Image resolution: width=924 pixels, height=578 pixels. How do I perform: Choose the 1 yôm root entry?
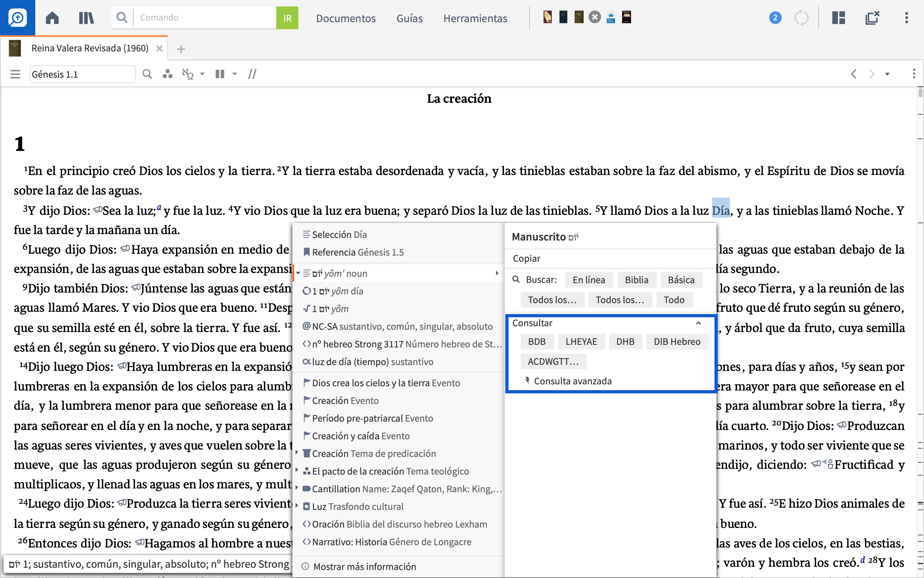(398, 309)
